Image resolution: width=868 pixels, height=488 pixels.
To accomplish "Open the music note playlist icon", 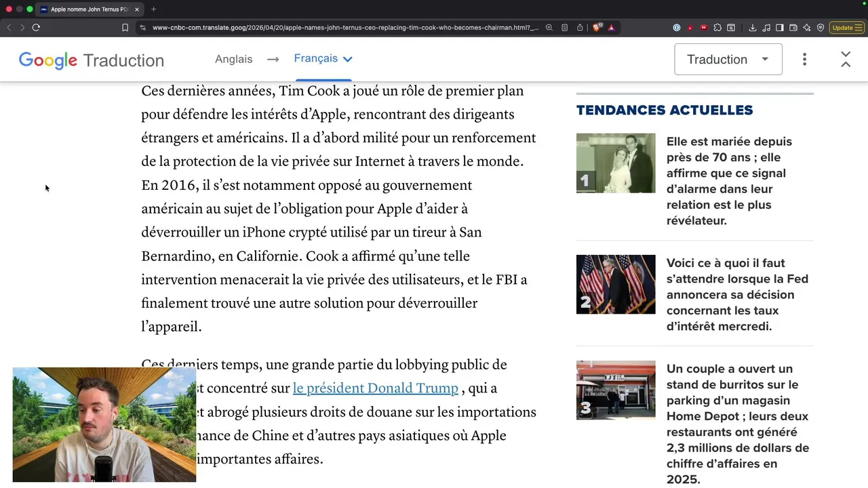I will [x=766, y=28].
